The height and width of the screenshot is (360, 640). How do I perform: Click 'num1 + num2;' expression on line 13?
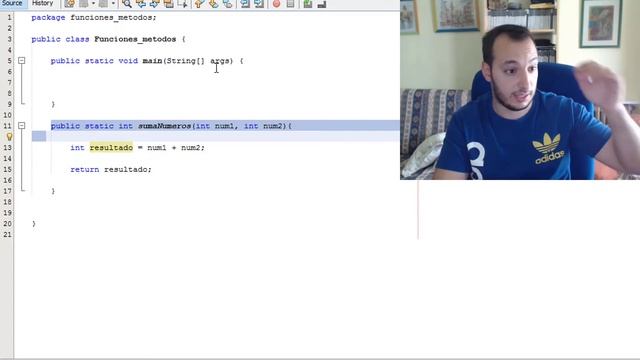point(176,147)
